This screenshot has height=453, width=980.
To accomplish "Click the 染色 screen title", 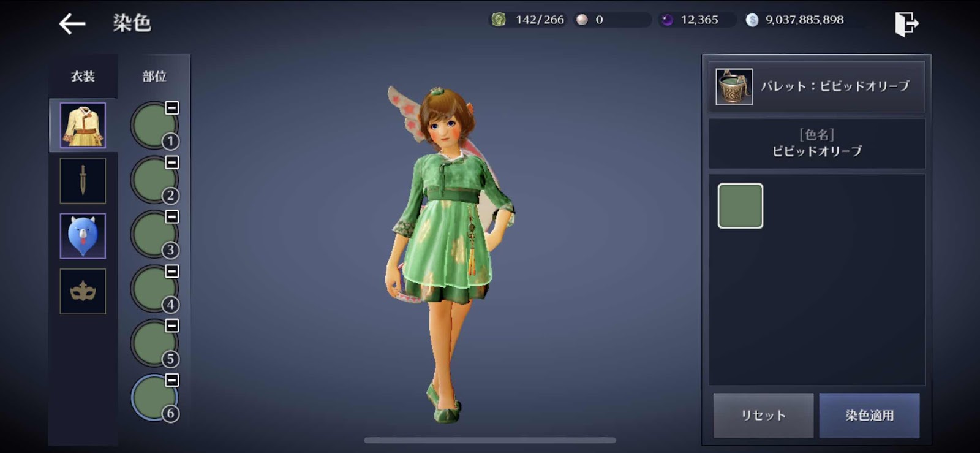I will click(x=132, y=23).
